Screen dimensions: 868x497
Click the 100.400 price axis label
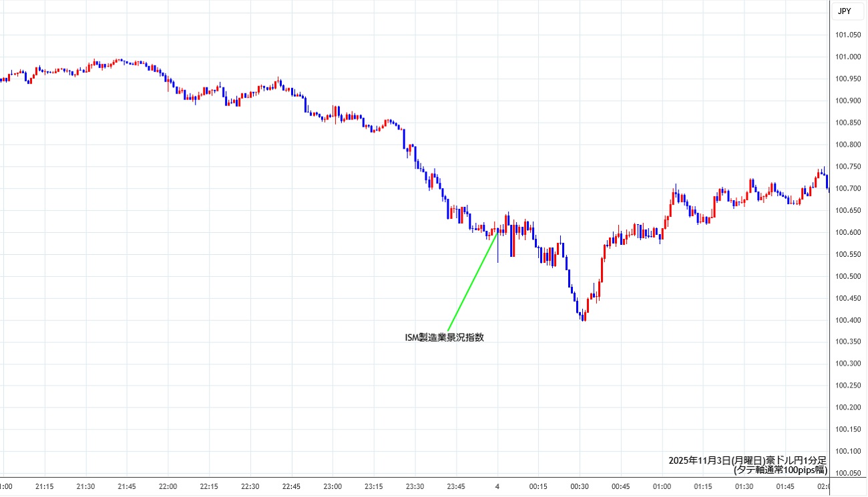pyautogui.click(x=847, y=320)
